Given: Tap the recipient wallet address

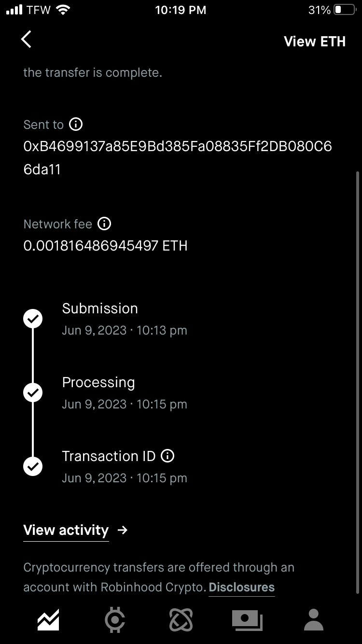Looking at the screenshot, I should pos(178,158).
